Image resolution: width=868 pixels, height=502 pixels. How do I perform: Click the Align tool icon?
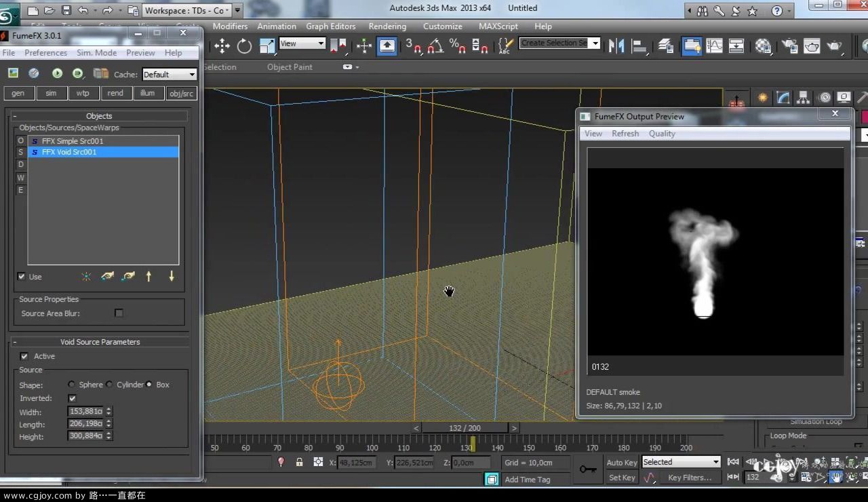(x=639, y=46)
